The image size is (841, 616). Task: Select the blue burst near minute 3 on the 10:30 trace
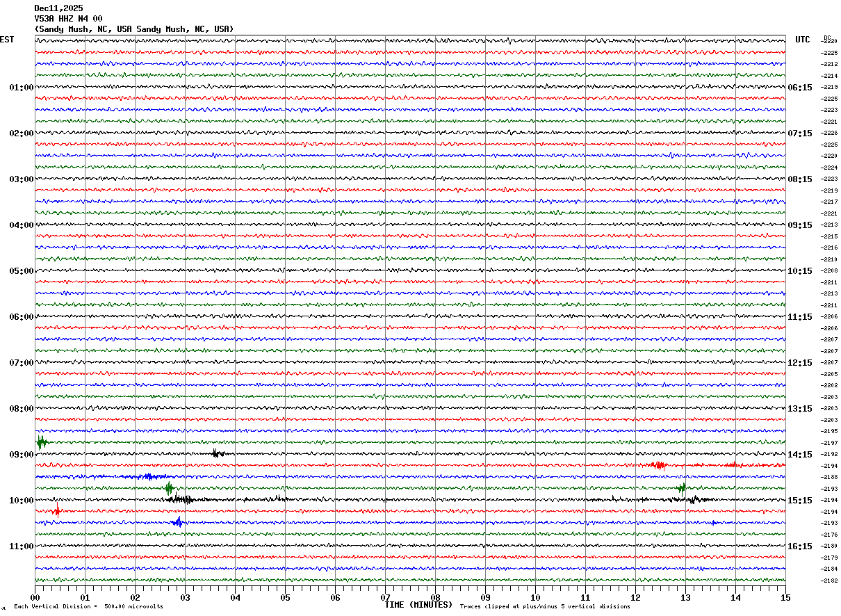coord(178,522)
